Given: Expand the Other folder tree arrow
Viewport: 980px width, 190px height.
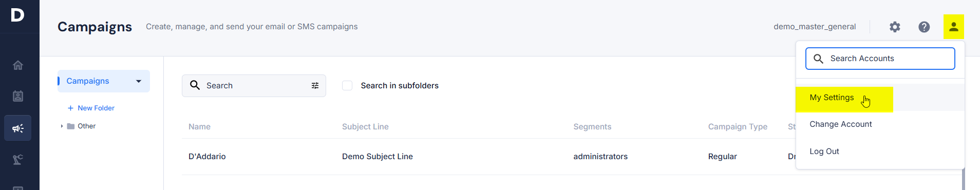Looking at the screenshot, I should (62, 126).
